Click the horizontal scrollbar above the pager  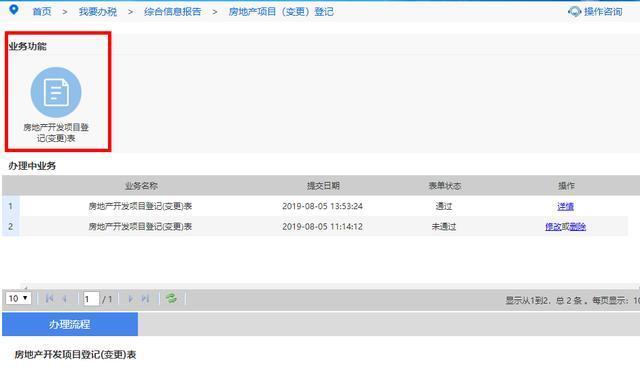click(x=330, y=286)
